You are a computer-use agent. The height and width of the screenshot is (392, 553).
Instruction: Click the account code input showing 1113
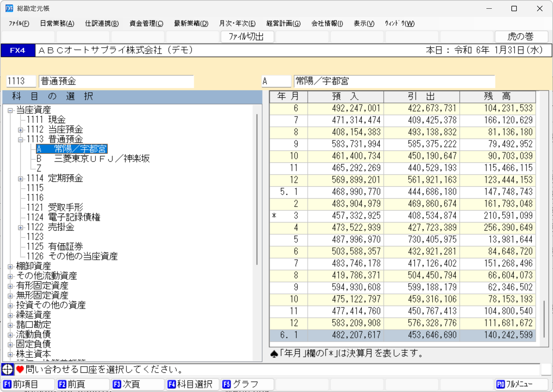21,81
